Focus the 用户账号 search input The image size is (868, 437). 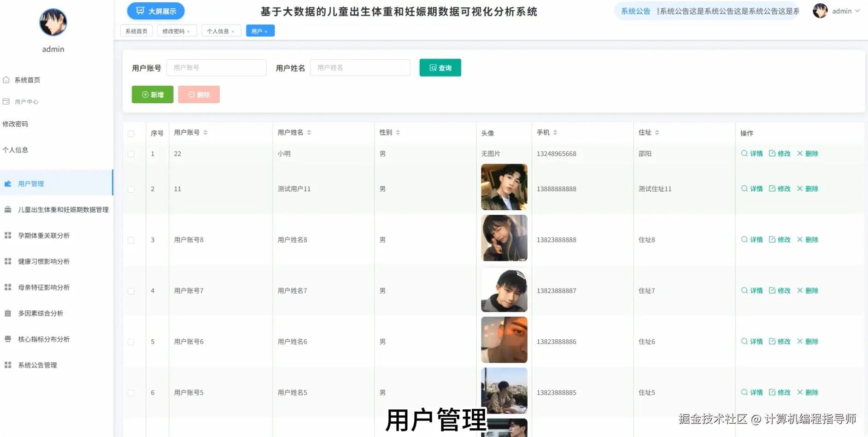click(x=216, y=68)
